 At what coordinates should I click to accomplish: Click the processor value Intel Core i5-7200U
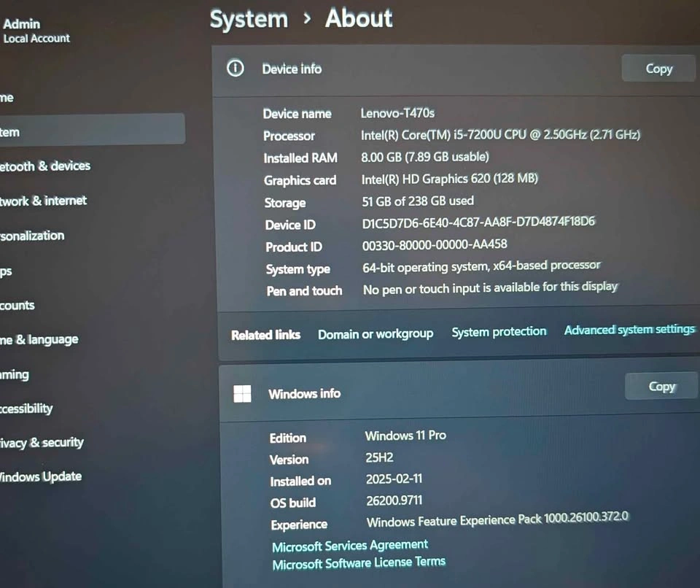click(500, 135)
